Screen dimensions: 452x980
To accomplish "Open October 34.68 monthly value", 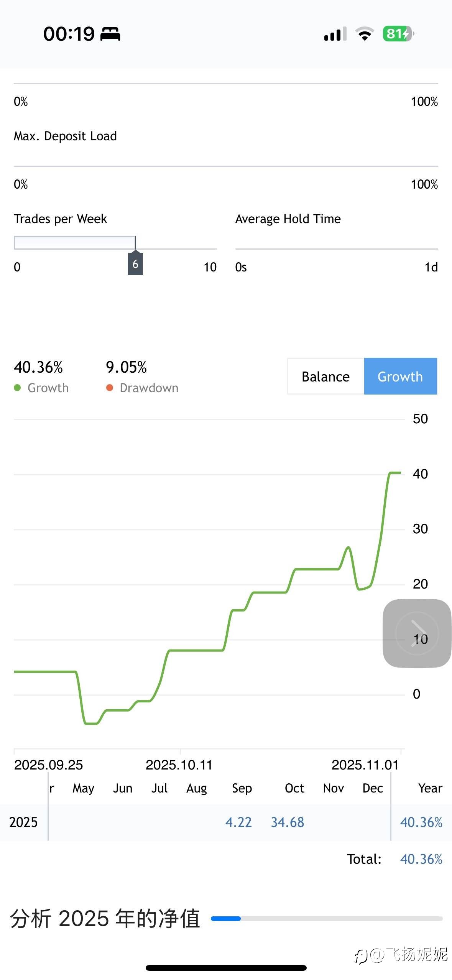I will (x=288, y=822).
